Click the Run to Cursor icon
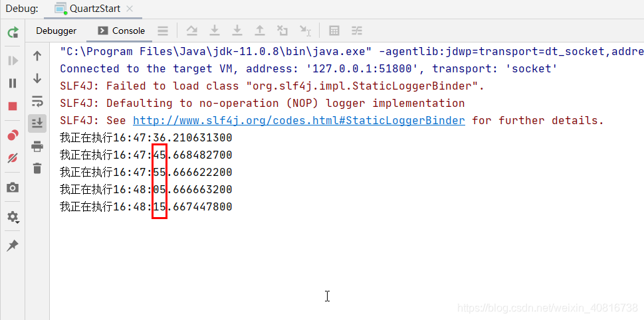The height and width of the screenshot is (320, 644). coord(305,31)
